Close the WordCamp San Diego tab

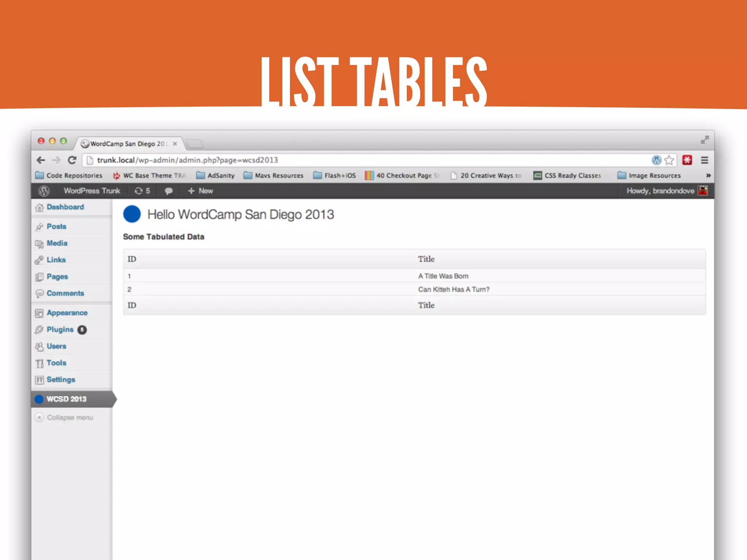pos(175,144)
